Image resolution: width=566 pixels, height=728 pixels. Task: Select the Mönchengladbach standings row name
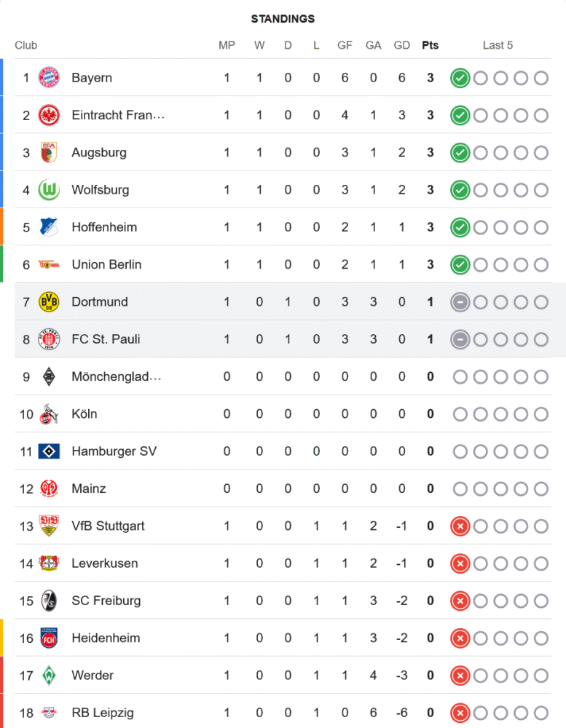116,376
